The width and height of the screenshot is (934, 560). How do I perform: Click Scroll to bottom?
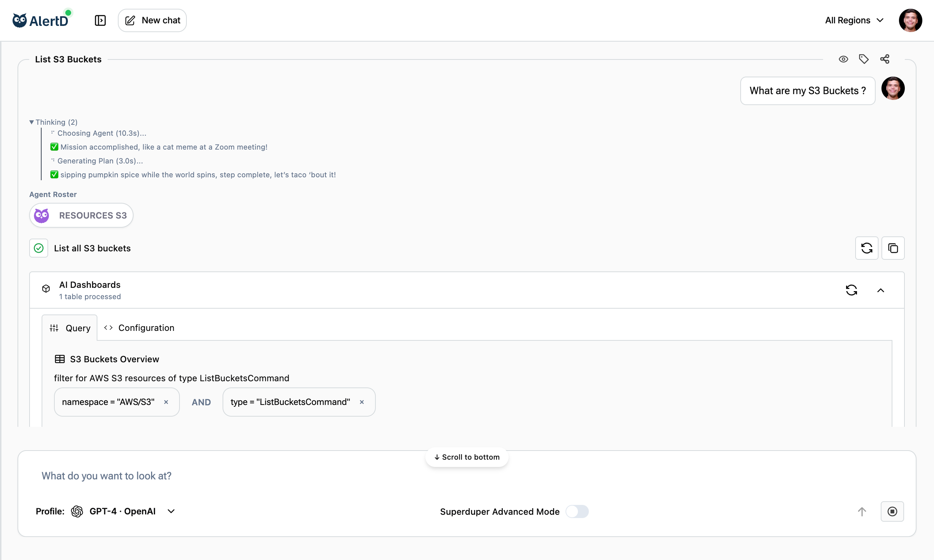(467, 457)
